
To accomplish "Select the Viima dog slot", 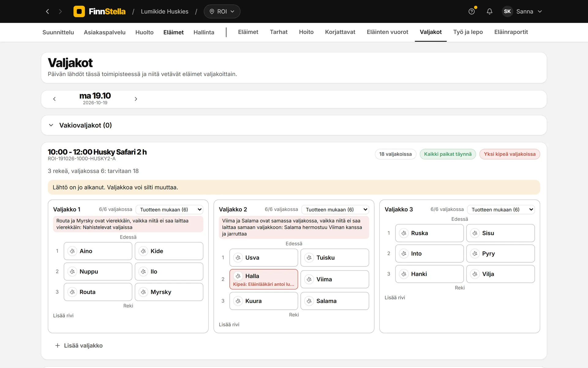I will tap(335, 279).
